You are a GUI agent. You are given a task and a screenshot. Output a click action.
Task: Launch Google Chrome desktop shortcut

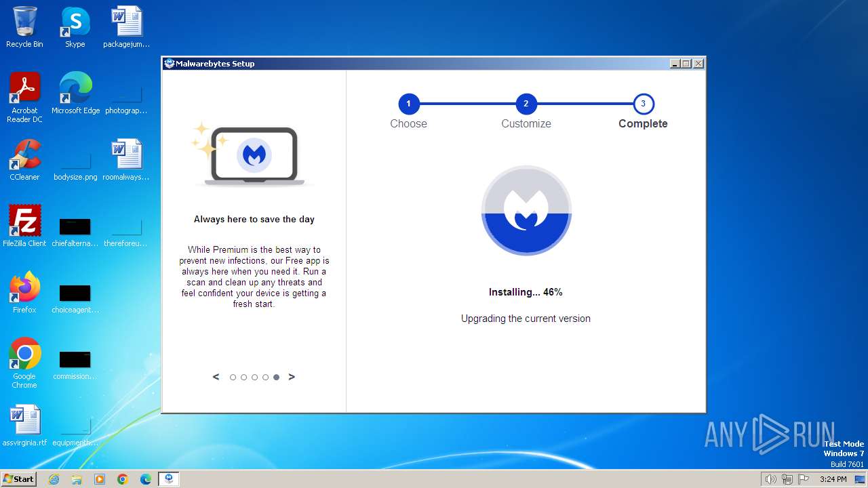coord(24,363)
